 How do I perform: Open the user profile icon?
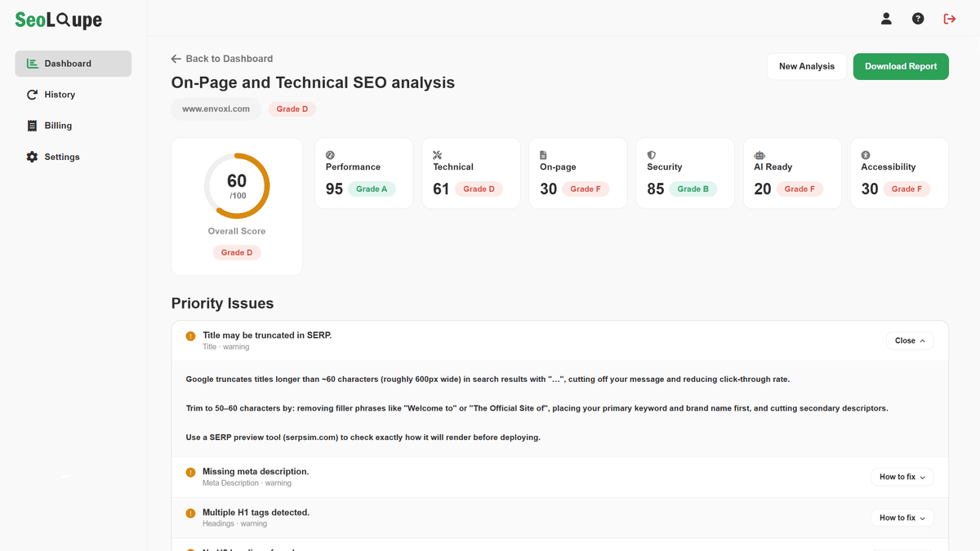coord(886,19)
